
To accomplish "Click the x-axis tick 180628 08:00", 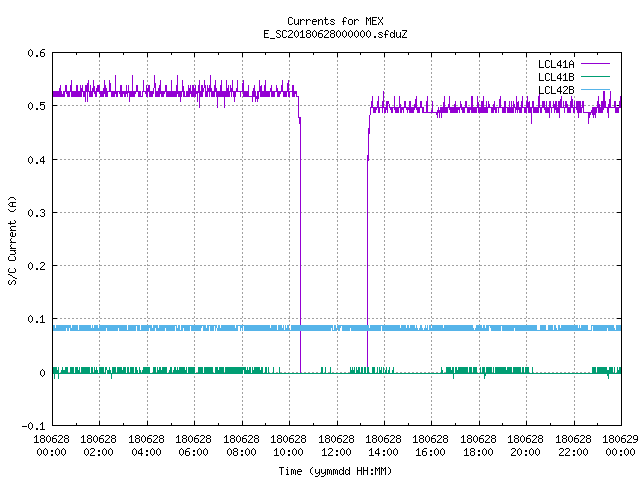I will tap(241, 446).
